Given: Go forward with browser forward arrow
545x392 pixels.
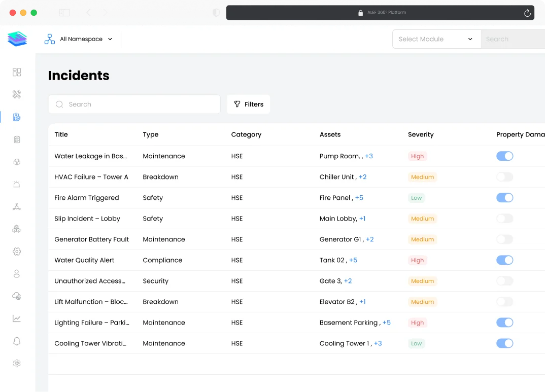Looking at the screenshot, I should pos(105,13).
